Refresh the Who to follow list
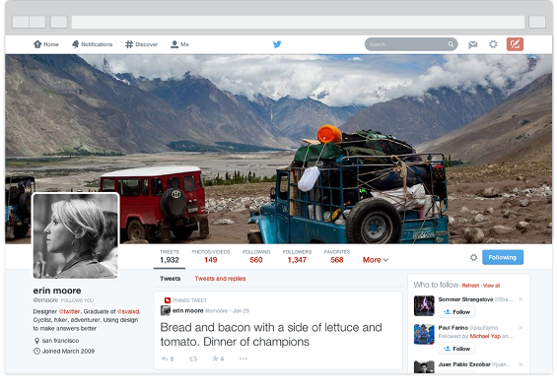 click(x=470, y=286)
